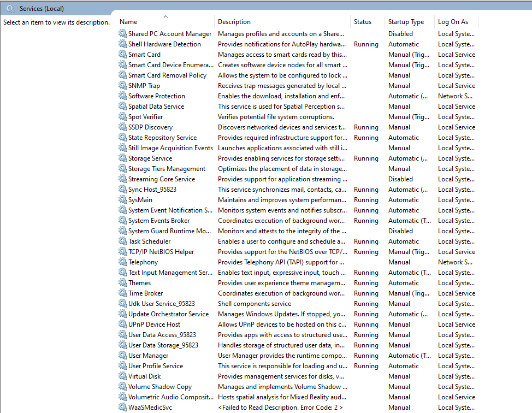The image size is (532, 413).
Task: Click the WaaSMedicSvc gear icon
Action: (122, 407)
